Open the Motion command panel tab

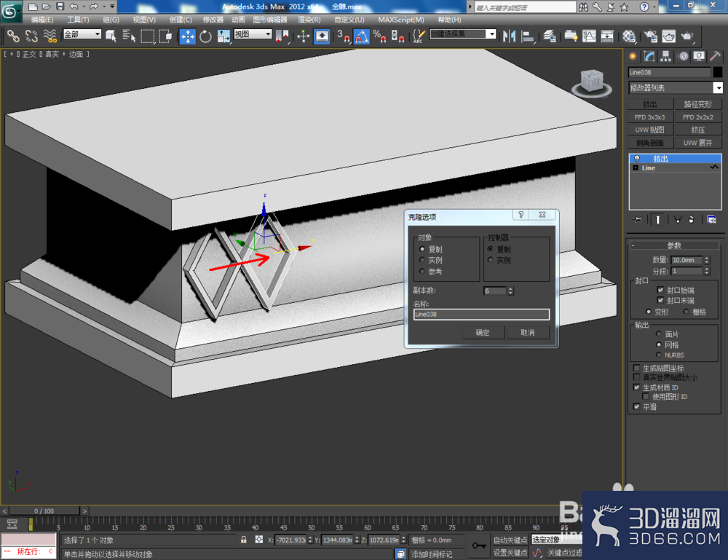pos(683,57)
